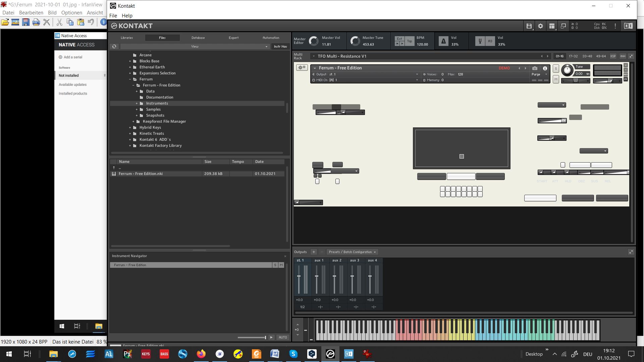Click the Instr Nav button
Viewport: 644px width, 362px height.
[280, 47]
